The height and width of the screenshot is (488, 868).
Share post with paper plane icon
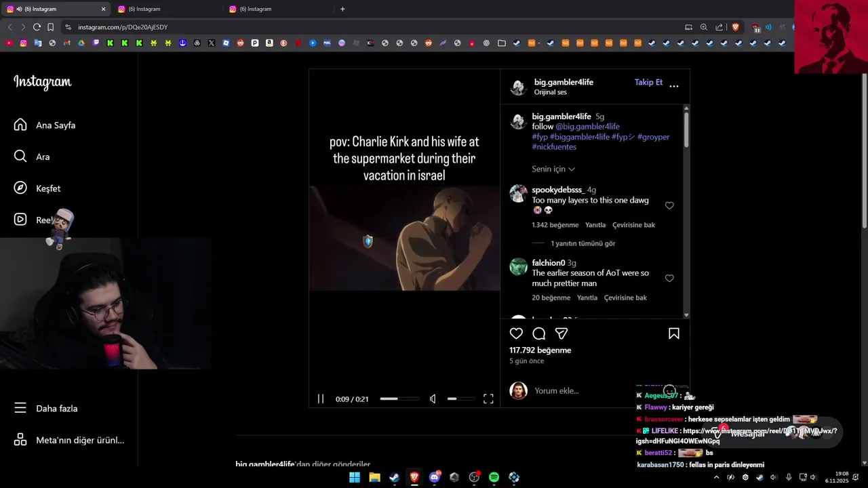click(561, 333)
